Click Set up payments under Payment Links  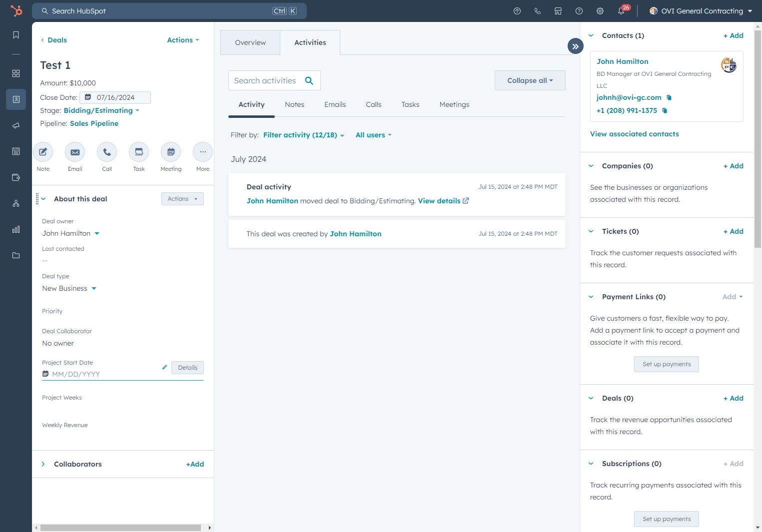click(667, 364)
